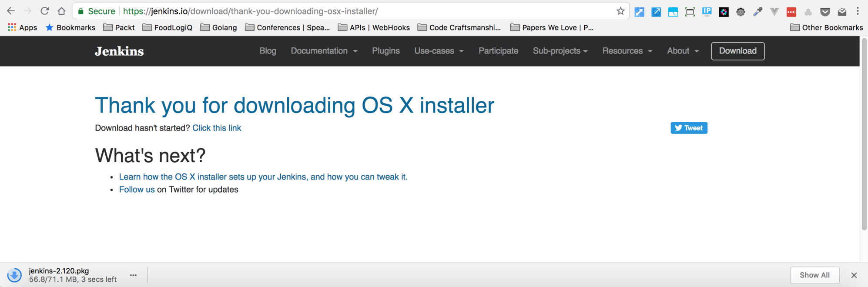This screenshot has height=287, width=868.
Task: Expand the Documentation dropdown in Jenkins nav
Action: pyautogui.click(x=324, y=51)
